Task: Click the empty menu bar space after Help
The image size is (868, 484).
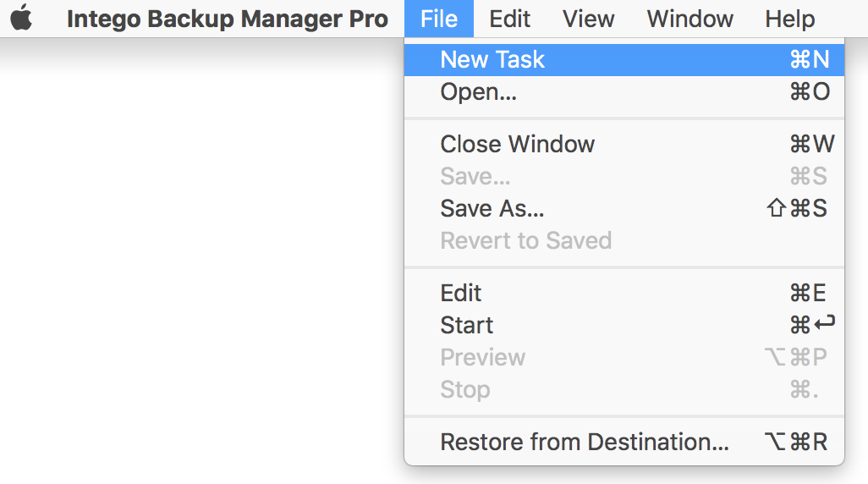Action: tap(842, 19)
